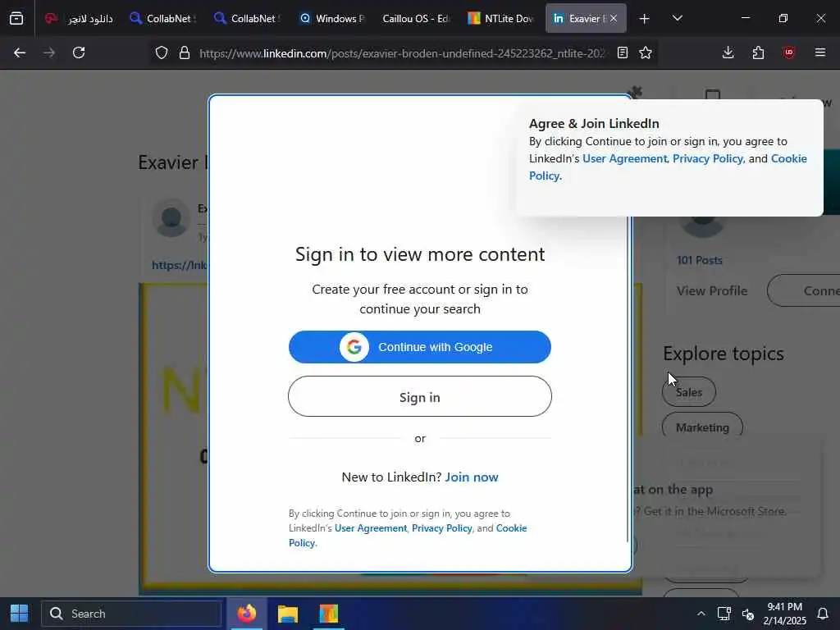The image size is (840, 630).
Task: Open Firefox from the taskbar
Action: (x=247, y=614)
